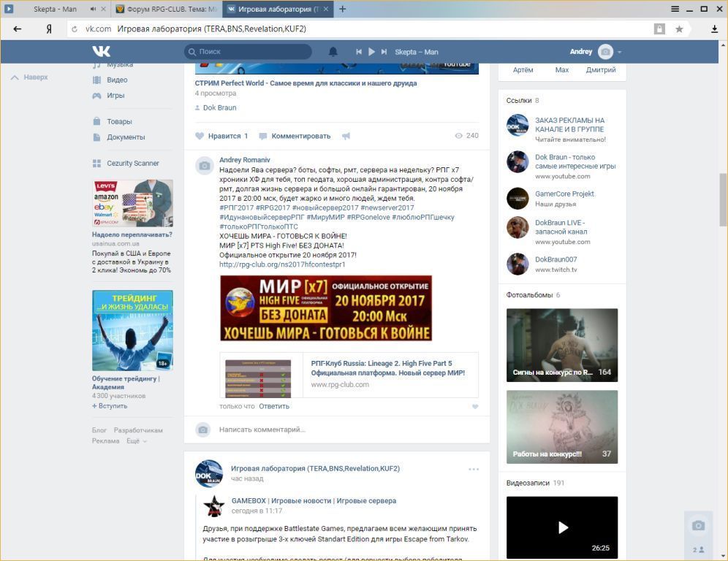Screen dimensions: 728x561
Task: Open the Надоело переплачивать ad
Action: (x=132, y=234)
